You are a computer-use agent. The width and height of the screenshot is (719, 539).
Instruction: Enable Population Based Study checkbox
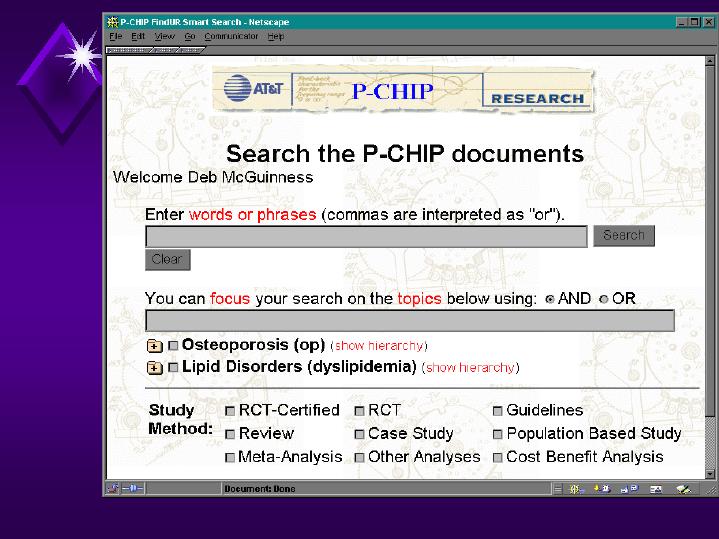click(x=498, y=434)
